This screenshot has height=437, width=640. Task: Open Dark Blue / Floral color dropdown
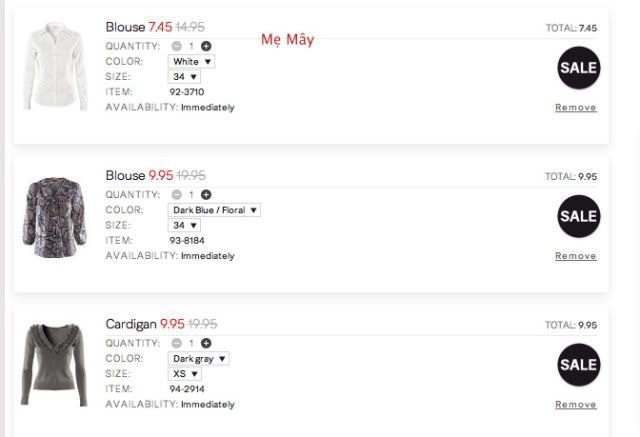click(x=214, y=210)
